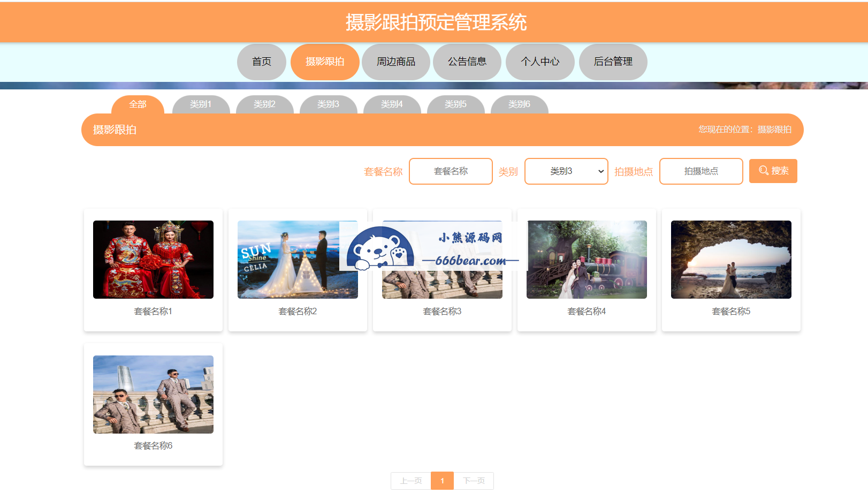The height and width of the screenshot is (493, 868).
Task: Go to 个人中心 page
Action: pyautogui.click(x=540, y=62)
